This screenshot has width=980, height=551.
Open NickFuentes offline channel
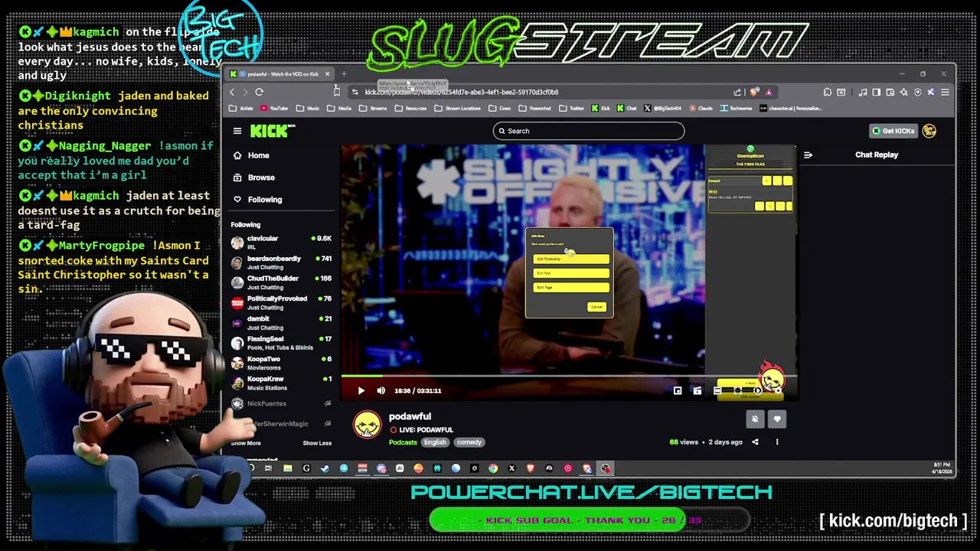tap(282, 403)
